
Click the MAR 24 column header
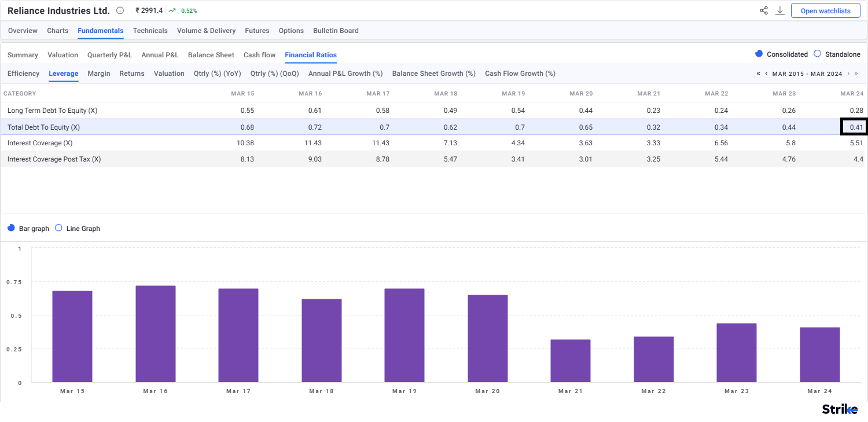852,93
